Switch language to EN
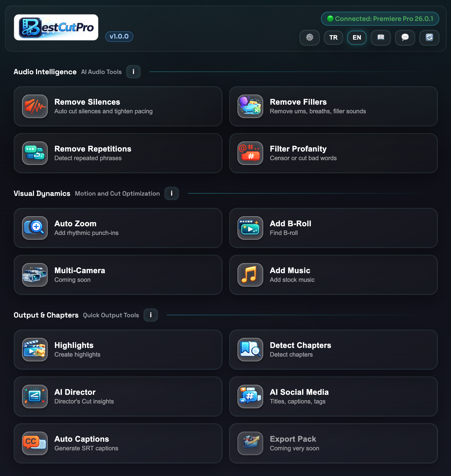This screenshot has width=451, height=476. point(357,37)
